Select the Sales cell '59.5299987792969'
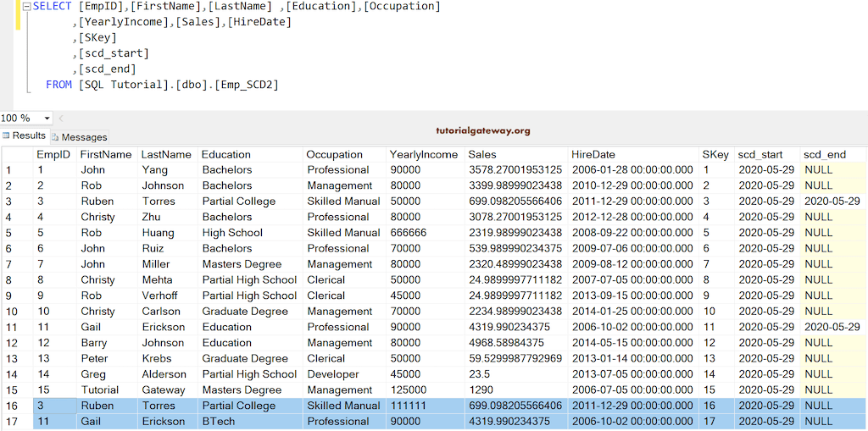 click(x=515, y=358)
